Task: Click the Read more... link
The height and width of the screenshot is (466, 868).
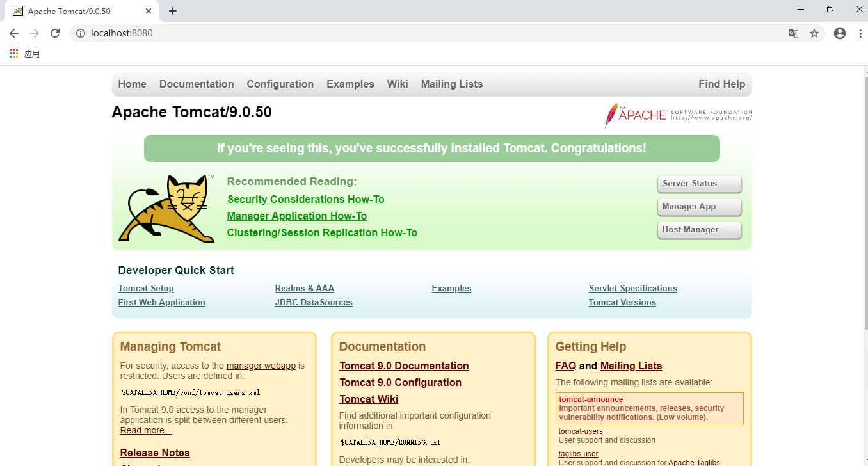Action: [x=146, y=430]
